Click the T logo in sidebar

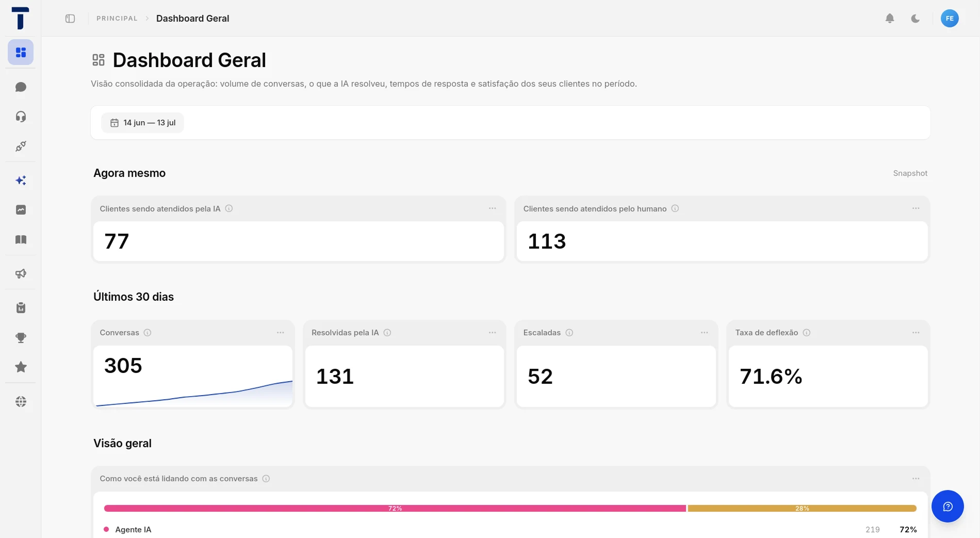(x=20, y=18)
